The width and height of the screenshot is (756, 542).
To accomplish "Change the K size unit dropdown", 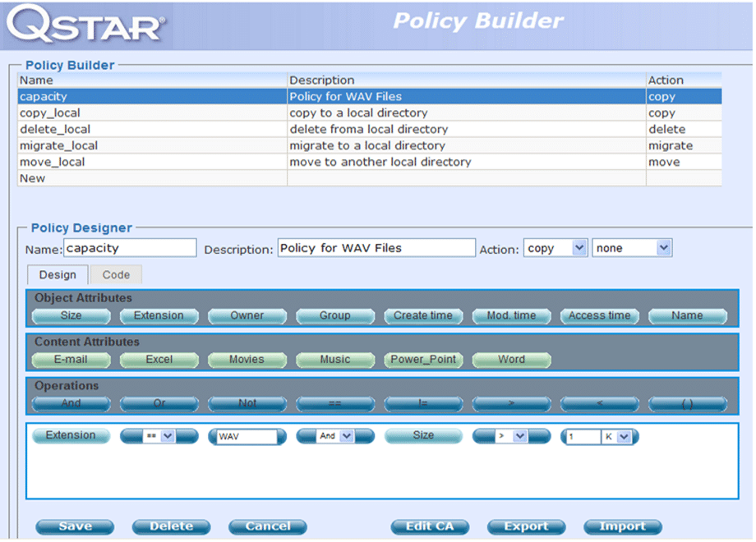I will [x=617, y=438].
